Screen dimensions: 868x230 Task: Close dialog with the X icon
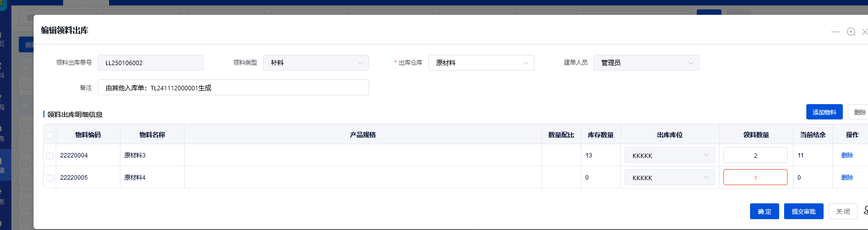tap(864, 32)
